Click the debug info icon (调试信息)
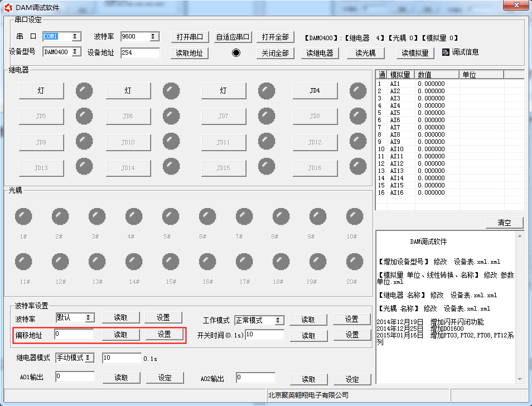The image size is (532, 406). click(446, 52)
